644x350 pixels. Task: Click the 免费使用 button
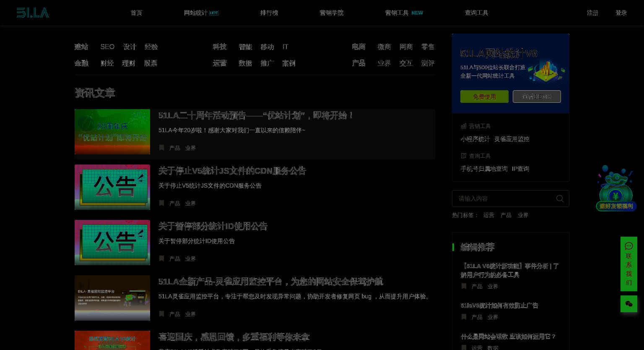pyautogui.click(x=484, y=97)
